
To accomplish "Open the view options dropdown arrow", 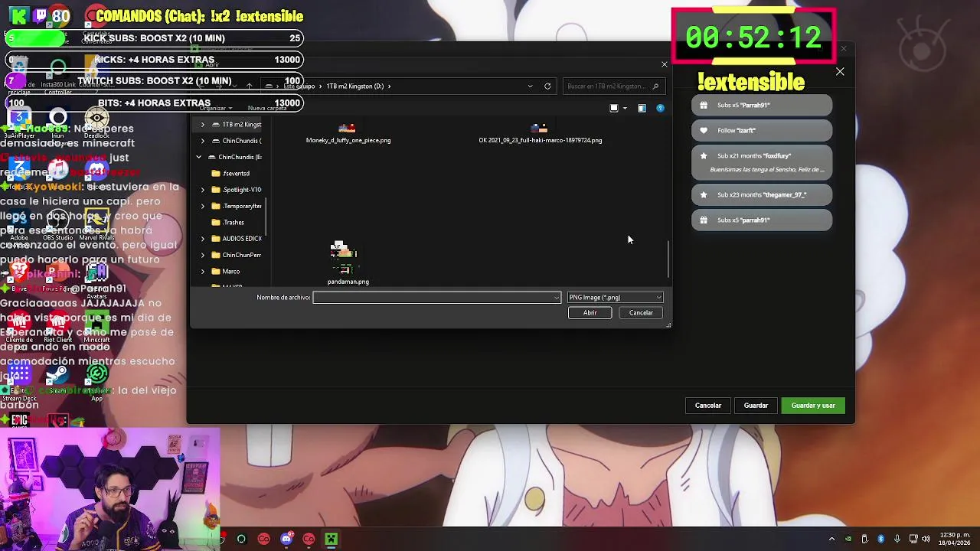I will point(625,108).
